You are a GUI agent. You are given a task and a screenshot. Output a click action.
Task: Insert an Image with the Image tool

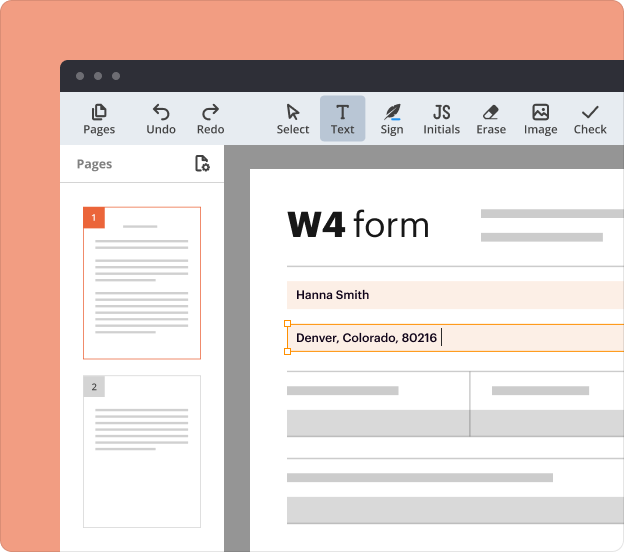(540, 119)
